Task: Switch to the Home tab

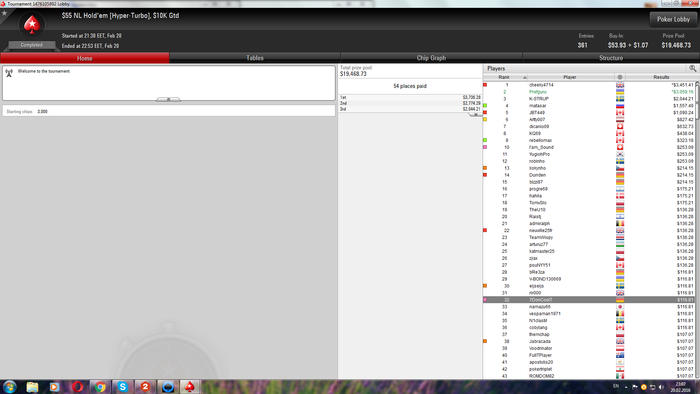Action: point(85,58)
